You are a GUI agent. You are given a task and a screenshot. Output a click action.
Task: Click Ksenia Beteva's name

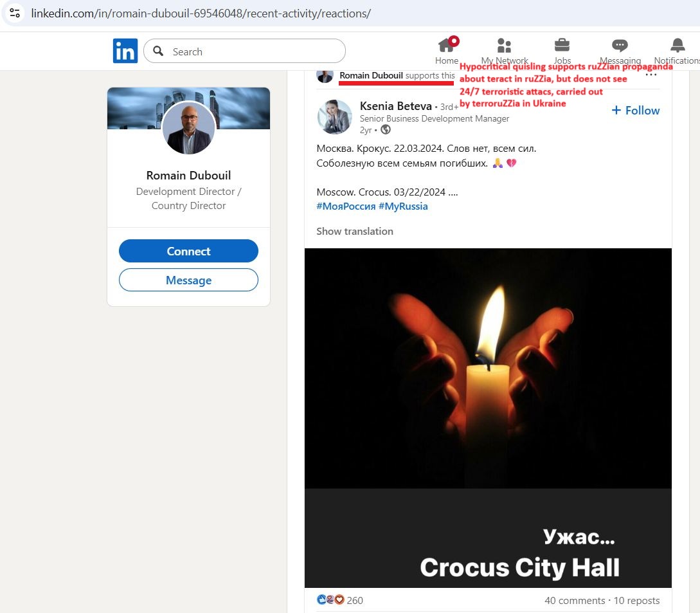tap(395, 106)
